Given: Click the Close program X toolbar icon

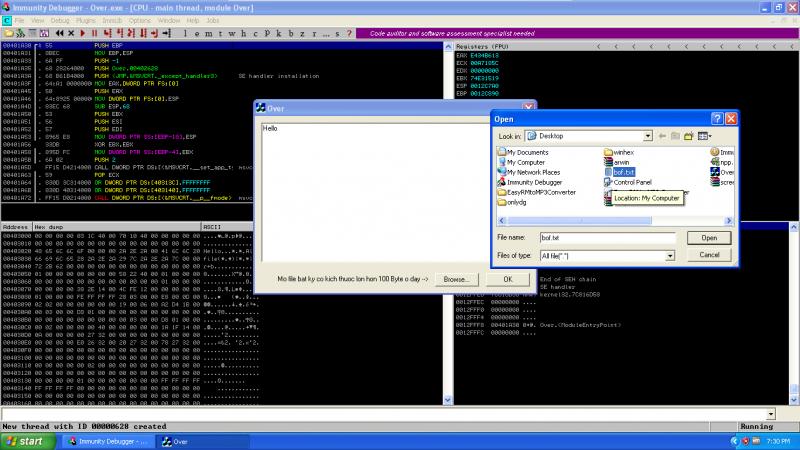Looking at the screenshot, I should coord(71,33).
